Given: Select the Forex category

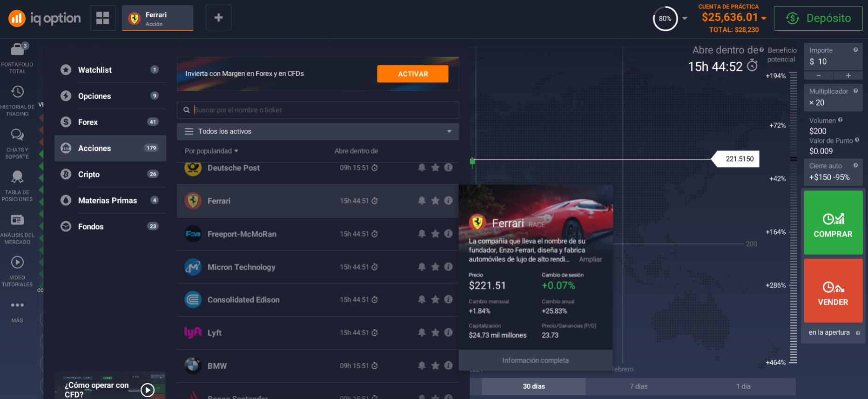Looking at the screenshot, I should [110, 122].
